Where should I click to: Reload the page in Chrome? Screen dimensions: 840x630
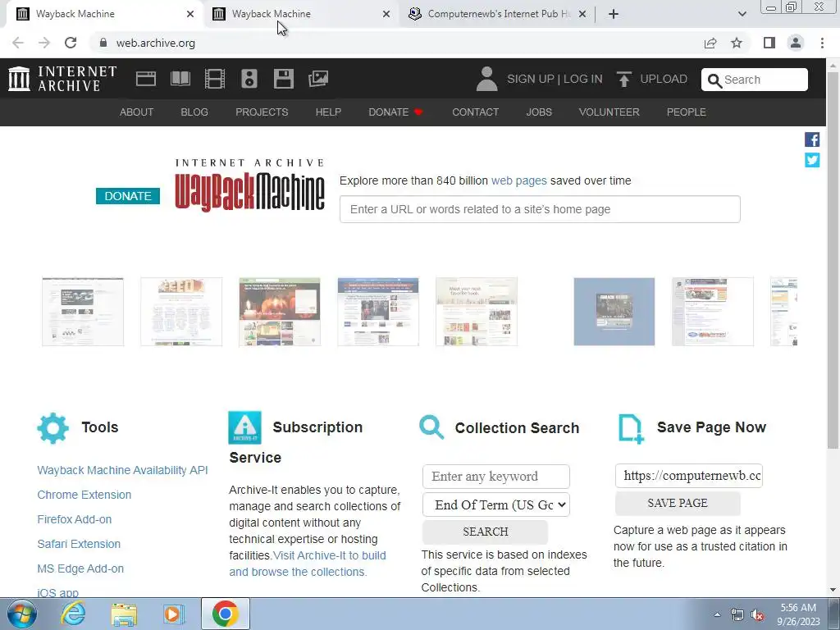pyautogui.click(x=71, y=43)
